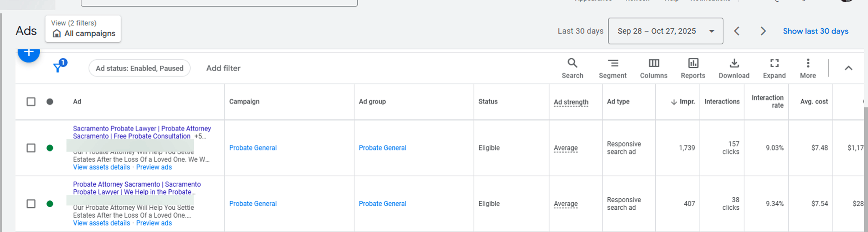Click the blue plus create-ad button
Screen dimensions: 868x232
click(x=29, y=53)
